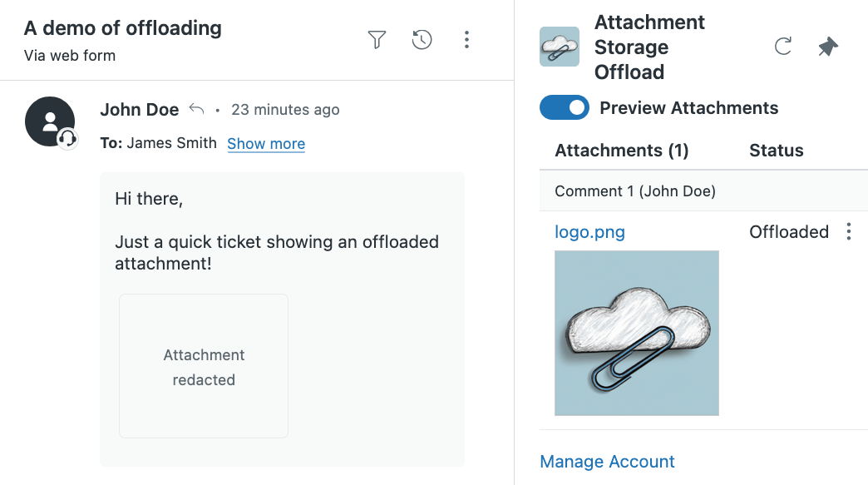Click the Offloaded status text

click(x=789, y=231)
